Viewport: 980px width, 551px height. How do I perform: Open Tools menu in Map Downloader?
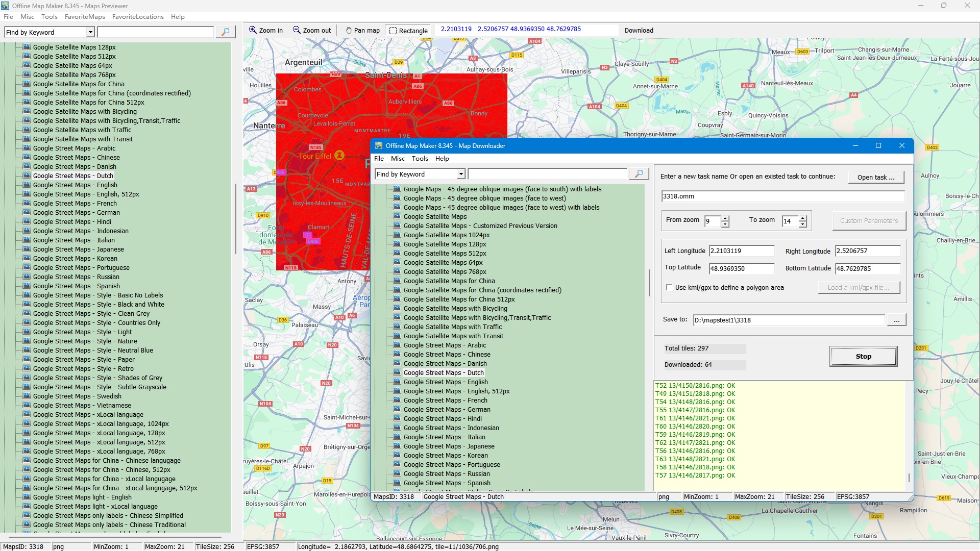point(420,159)
